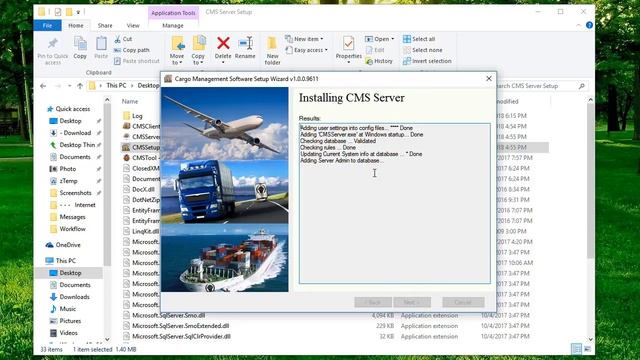Screen dimensions: 640x360
Task: Switch to the View ribbon tab
Action: tap(133, 25)
